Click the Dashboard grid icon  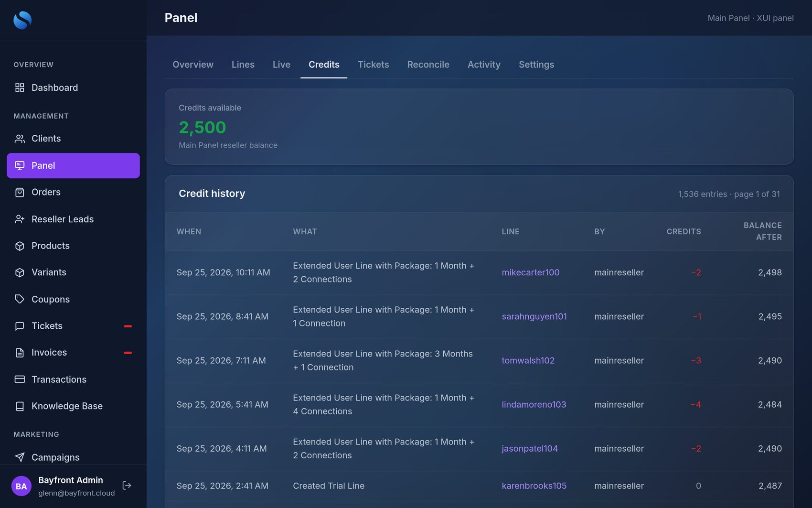[x=20, y=87]
